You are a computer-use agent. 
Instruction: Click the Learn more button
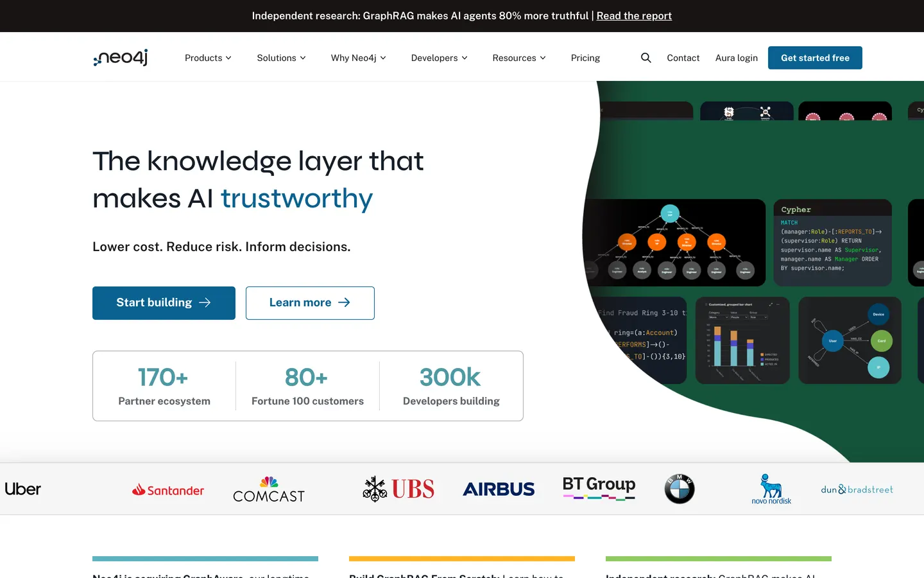click(x=310, y=303)
